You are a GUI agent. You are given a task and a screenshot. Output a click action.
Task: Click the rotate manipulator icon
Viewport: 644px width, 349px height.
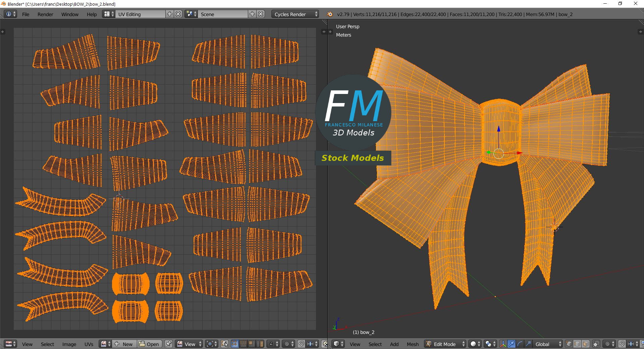pyautogui.click(x=520, y=344)
